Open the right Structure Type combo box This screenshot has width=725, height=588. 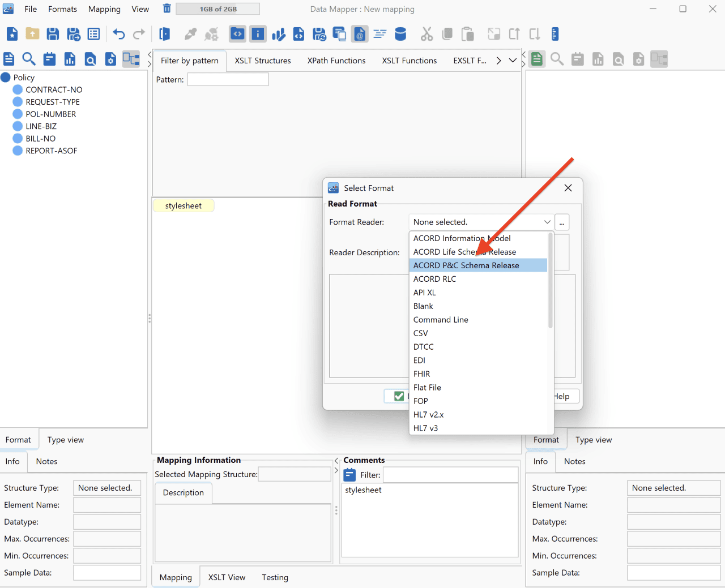pos(674,488)
